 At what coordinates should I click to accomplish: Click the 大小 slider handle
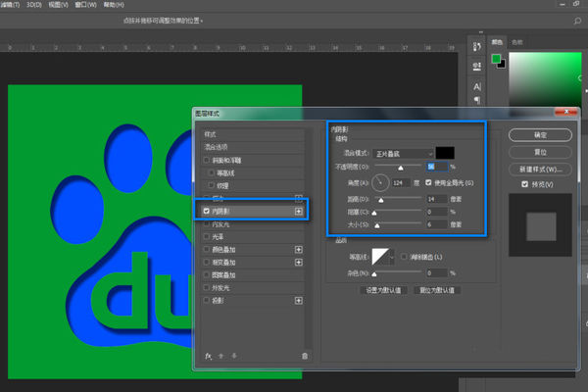377,225
